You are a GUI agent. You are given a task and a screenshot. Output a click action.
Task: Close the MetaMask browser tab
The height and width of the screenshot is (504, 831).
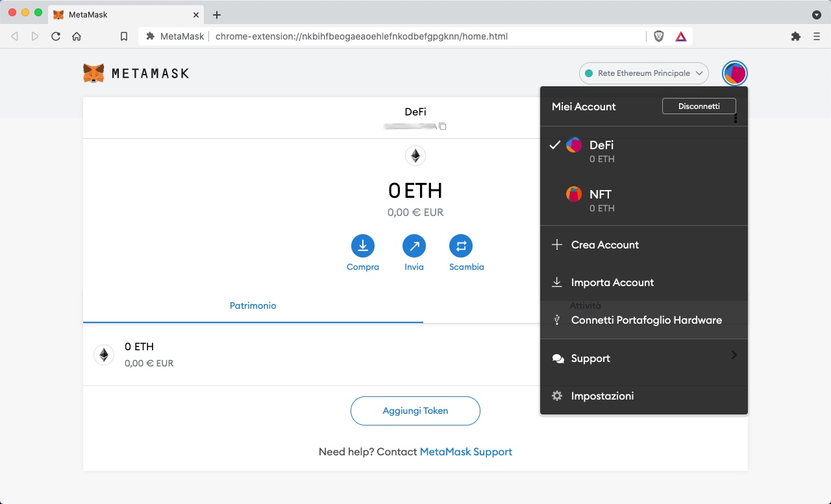195,14
